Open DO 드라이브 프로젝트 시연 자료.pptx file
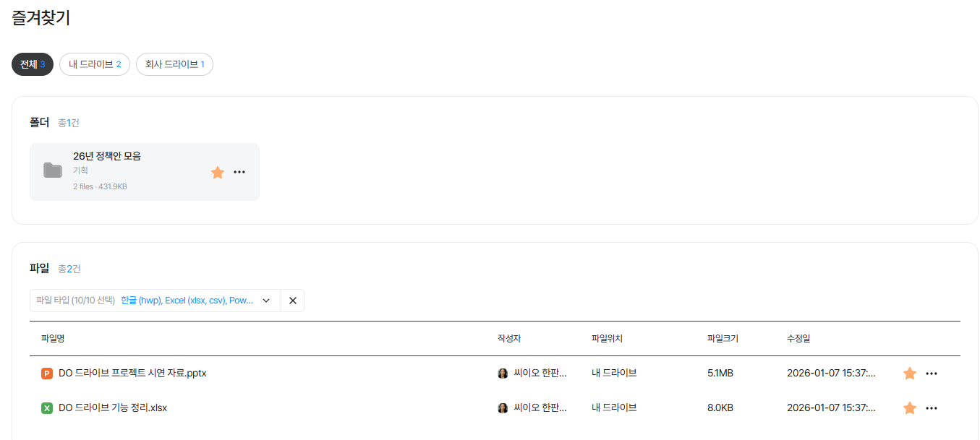Viewport: 980px width, 440px height. 132,374
